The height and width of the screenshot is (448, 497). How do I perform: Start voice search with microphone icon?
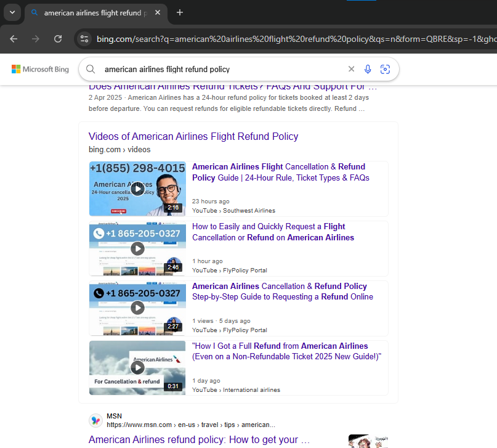[x=368, y=70]
